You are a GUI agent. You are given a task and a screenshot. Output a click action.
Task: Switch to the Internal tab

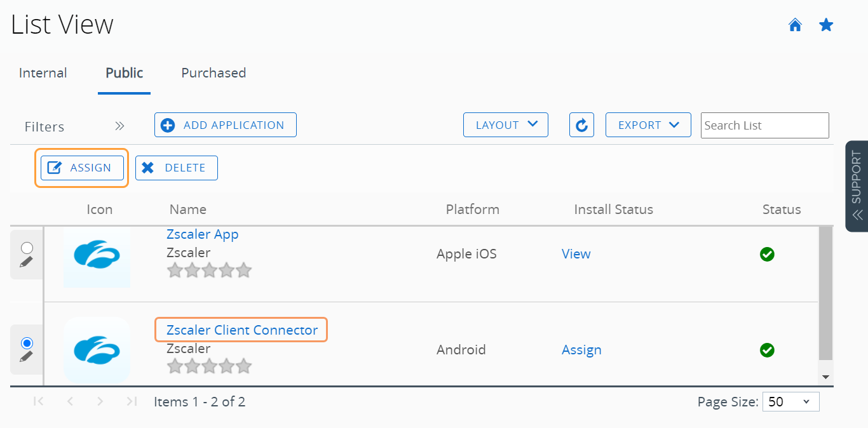(x=43, y=73)
